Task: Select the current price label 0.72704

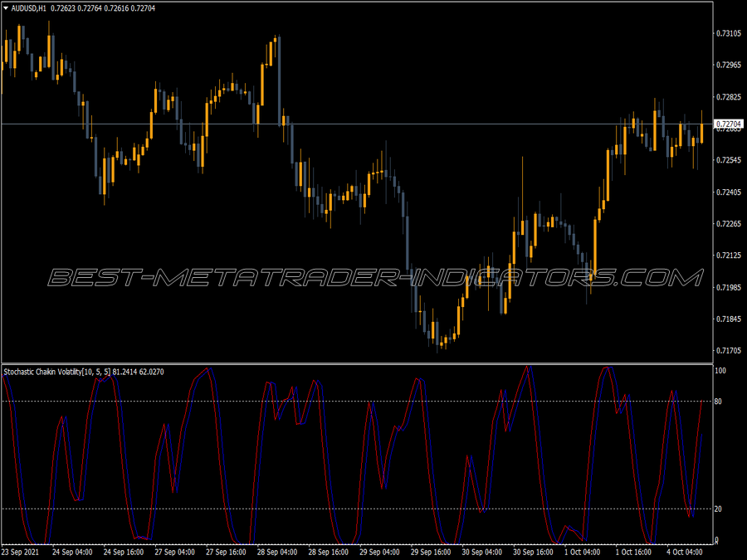Action: 729,124
